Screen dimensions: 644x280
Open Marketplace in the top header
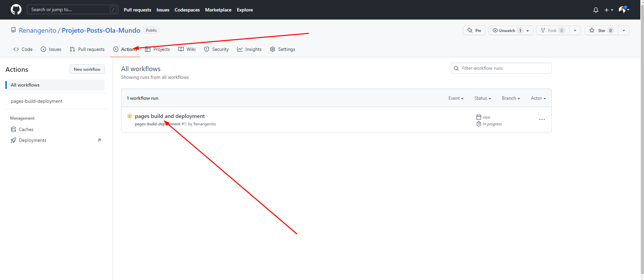pyautogui.click(x=218, y=10)
